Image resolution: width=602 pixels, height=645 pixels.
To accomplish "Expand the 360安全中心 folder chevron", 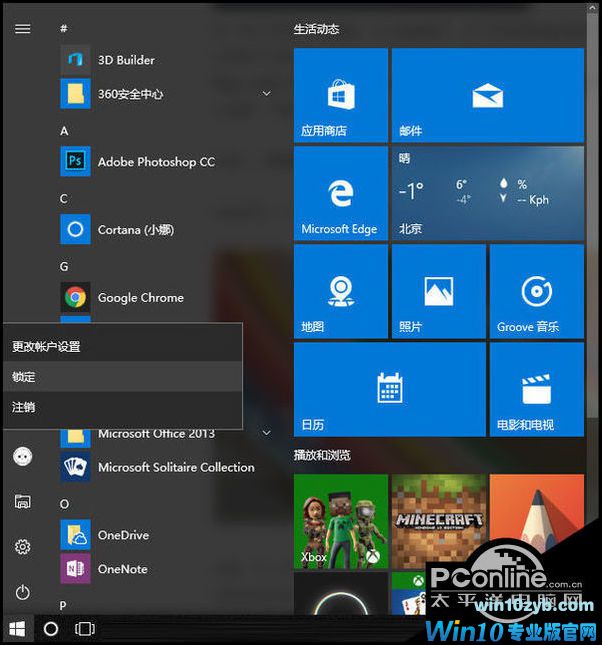I will tap(266, 94).
